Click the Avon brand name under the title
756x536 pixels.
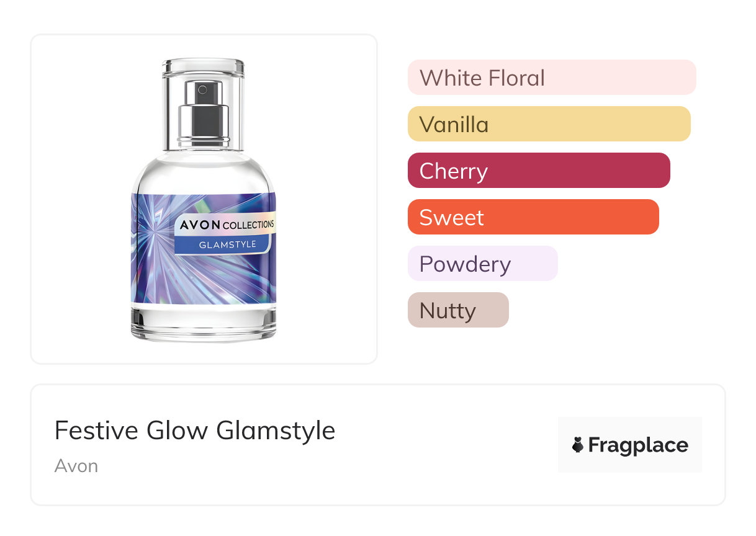click(76, 466)
